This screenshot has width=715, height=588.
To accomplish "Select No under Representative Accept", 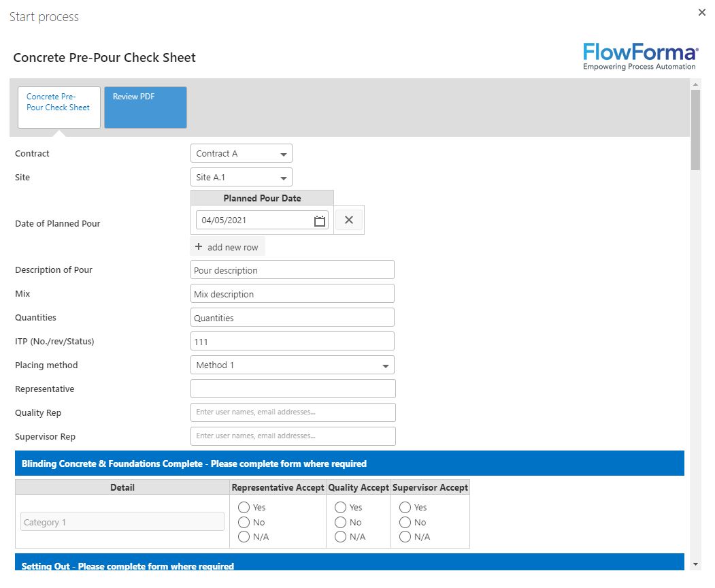I will coord(244,522).
